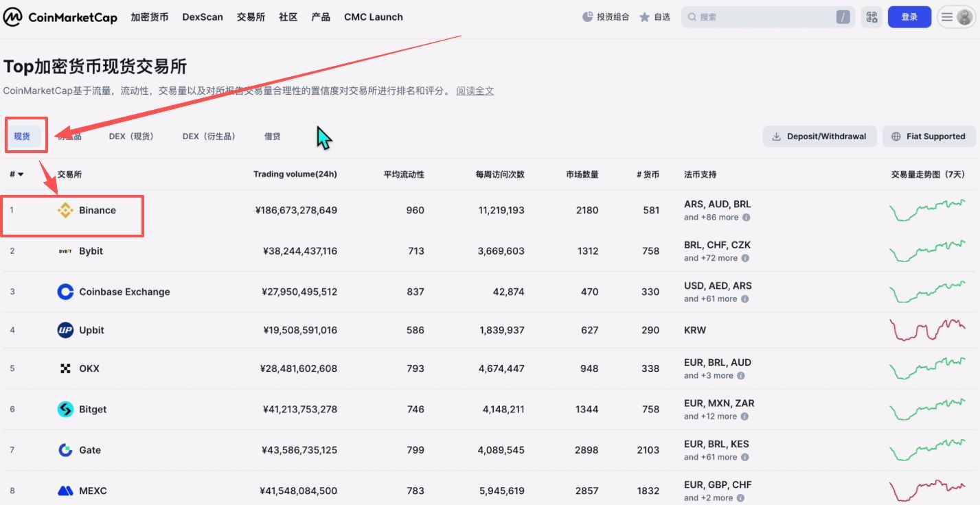Click the 投资组合 pie chart icon
This screenshot has width=980, height=505.
(589, 16)
